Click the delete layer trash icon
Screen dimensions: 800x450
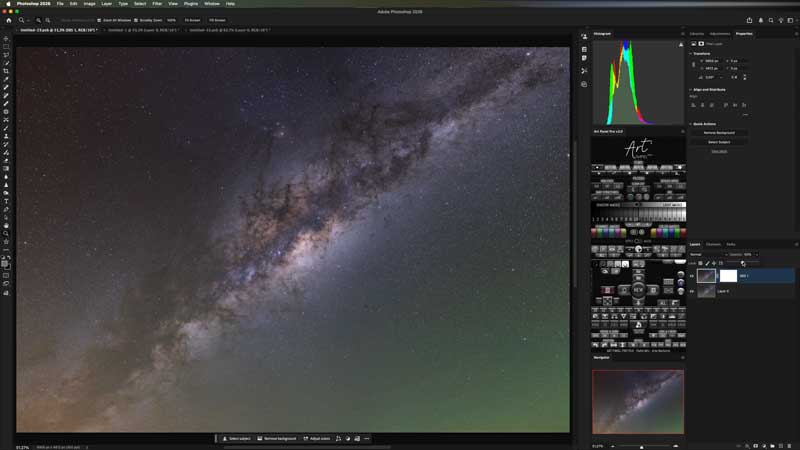pos(791,445)
